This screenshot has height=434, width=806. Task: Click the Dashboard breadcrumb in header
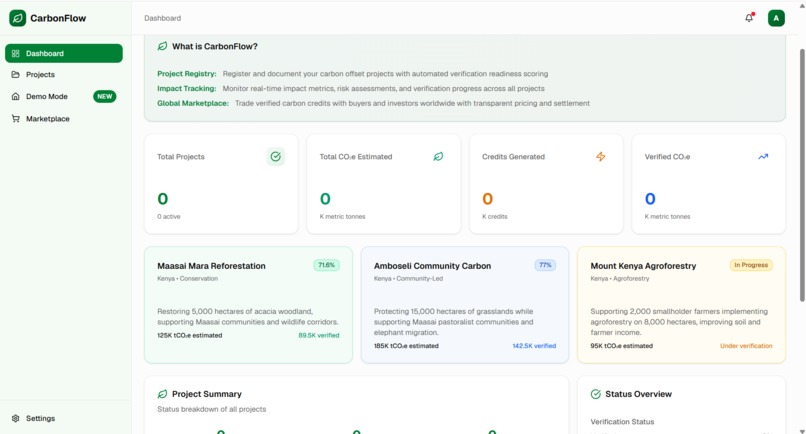tap(162, 18)
